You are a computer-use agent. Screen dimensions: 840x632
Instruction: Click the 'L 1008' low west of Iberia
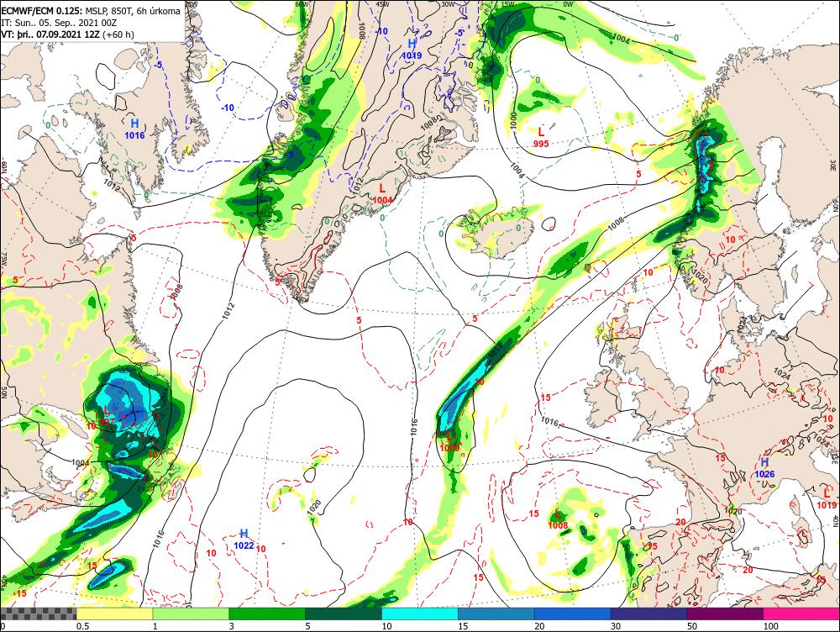tap(558, 519)
